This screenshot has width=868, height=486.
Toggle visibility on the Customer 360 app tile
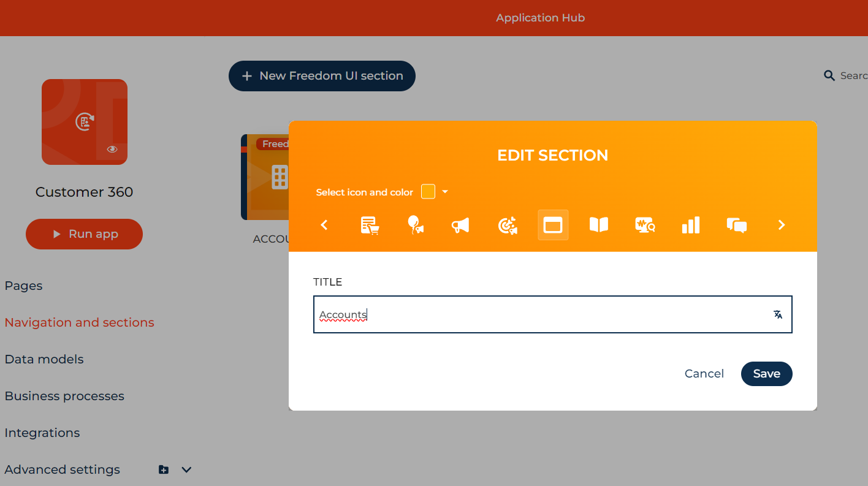click(x=112, y=149)
